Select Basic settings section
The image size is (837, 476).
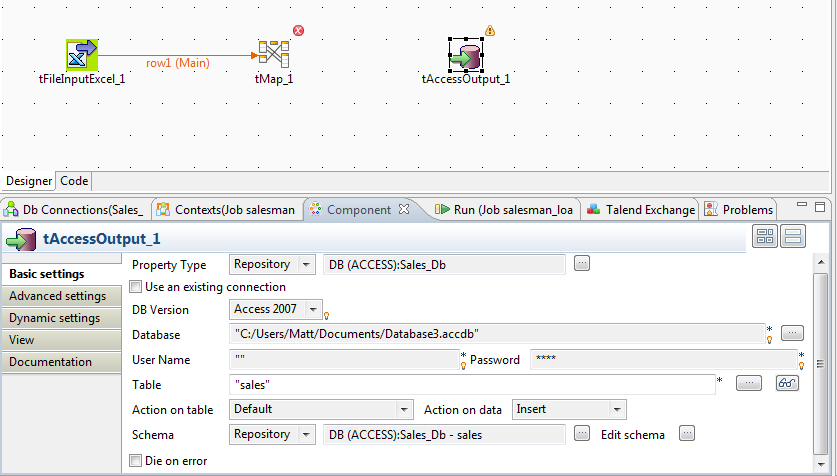tap(61, 274)
